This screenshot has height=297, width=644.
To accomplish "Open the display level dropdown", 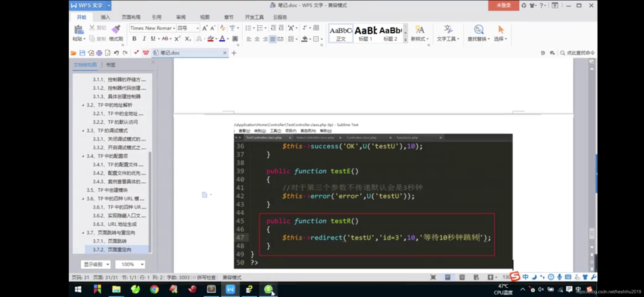I will (95, 264).
